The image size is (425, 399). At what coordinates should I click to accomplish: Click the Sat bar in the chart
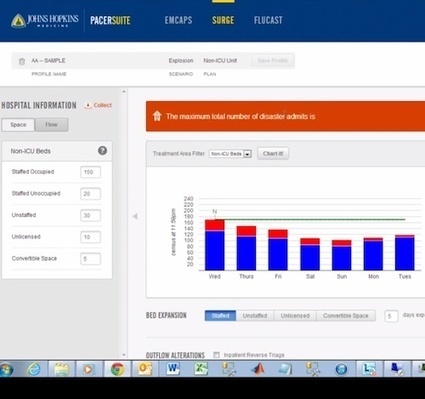click(x=310, y=254)
